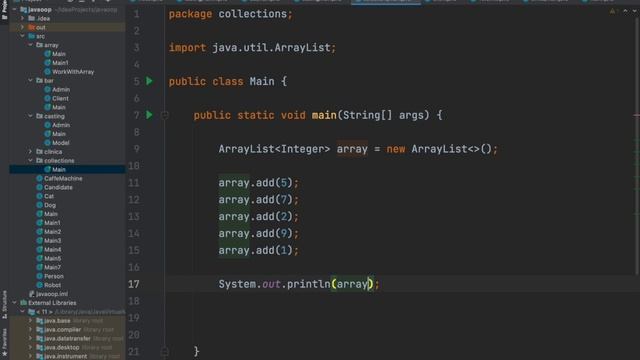This screenshot has height=360, width=640.
Task: Place cursor on array.add(1) line
Action: (x=258, y=250)
